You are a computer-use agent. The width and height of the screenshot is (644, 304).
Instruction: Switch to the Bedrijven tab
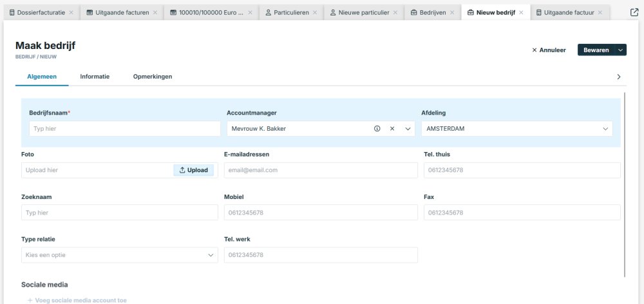coord(431,13)
